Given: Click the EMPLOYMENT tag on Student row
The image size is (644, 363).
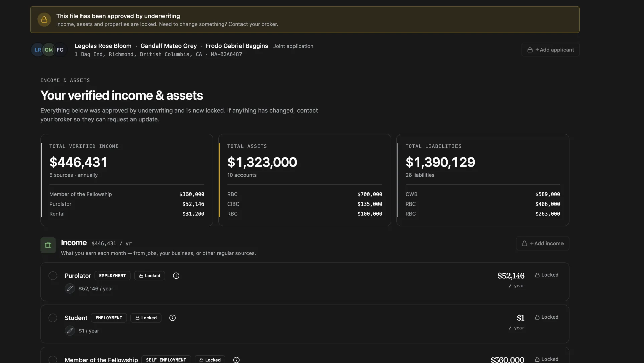Looking at the screenshot, I should point(109,318).
